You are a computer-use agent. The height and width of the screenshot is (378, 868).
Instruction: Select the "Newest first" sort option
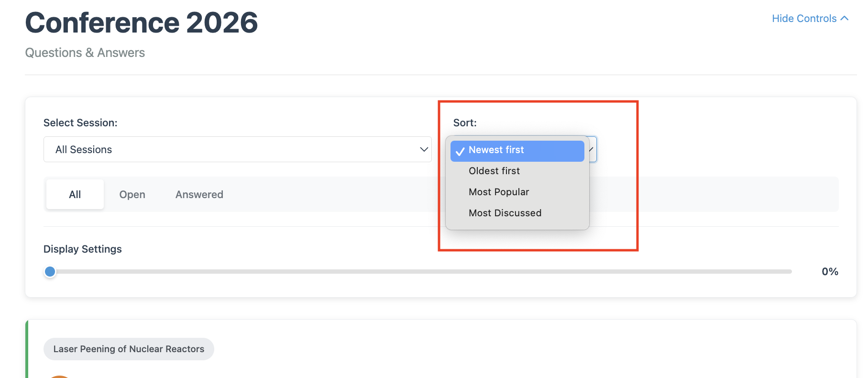click(496, 150)
